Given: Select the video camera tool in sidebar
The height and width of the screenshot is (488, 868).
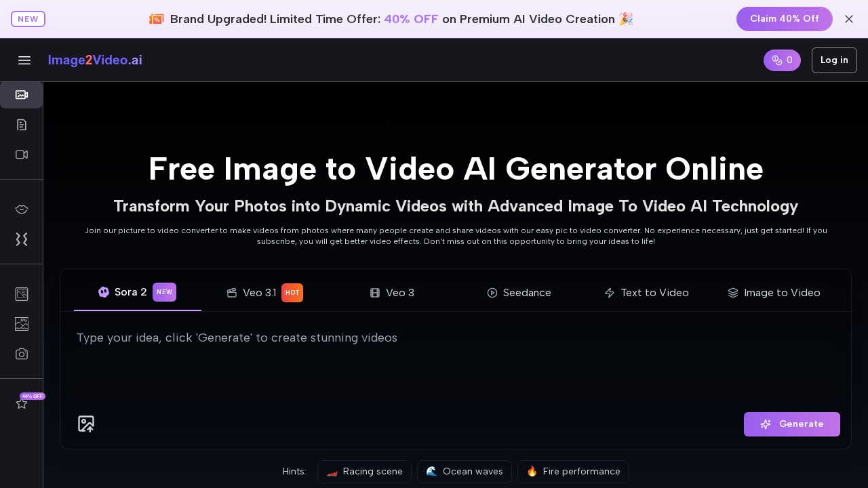Looking at the screenshot, I should click(x=21, y=155).
